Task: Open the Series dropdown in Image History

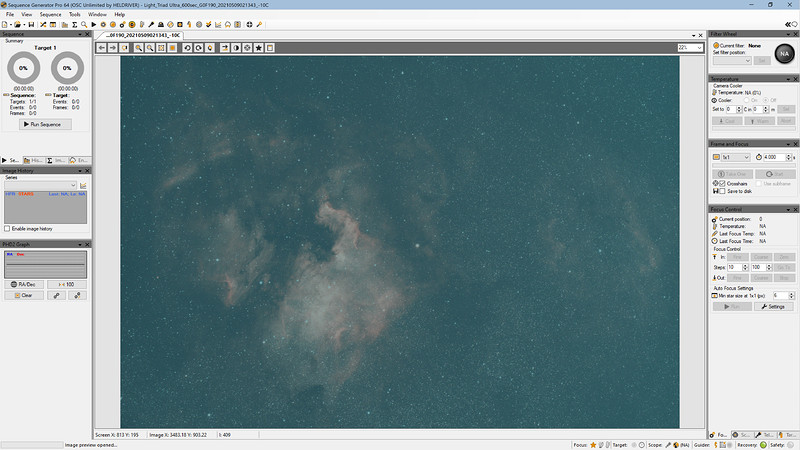Action: tap(41, 185)
